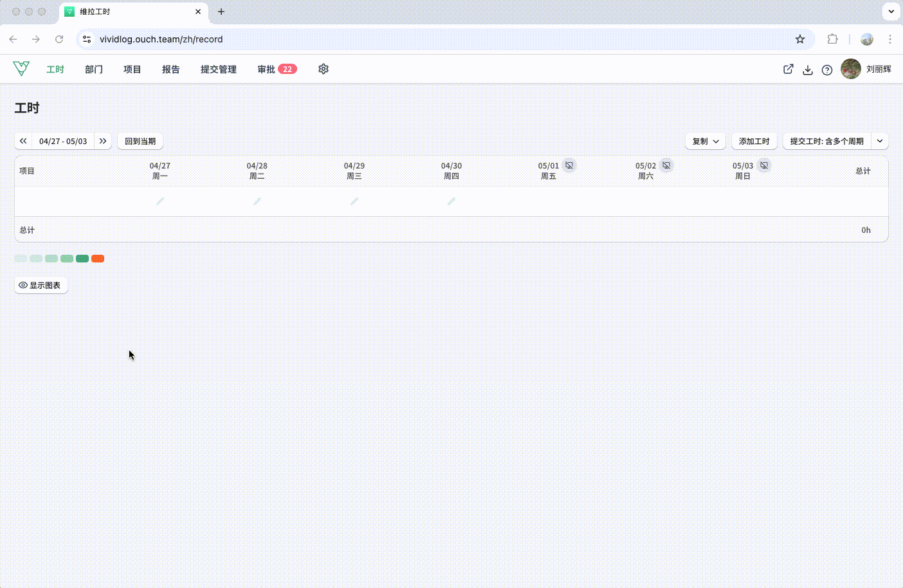Click the 添加工时 button
Viewport: 903px width, 588px height.
[754, 141]
